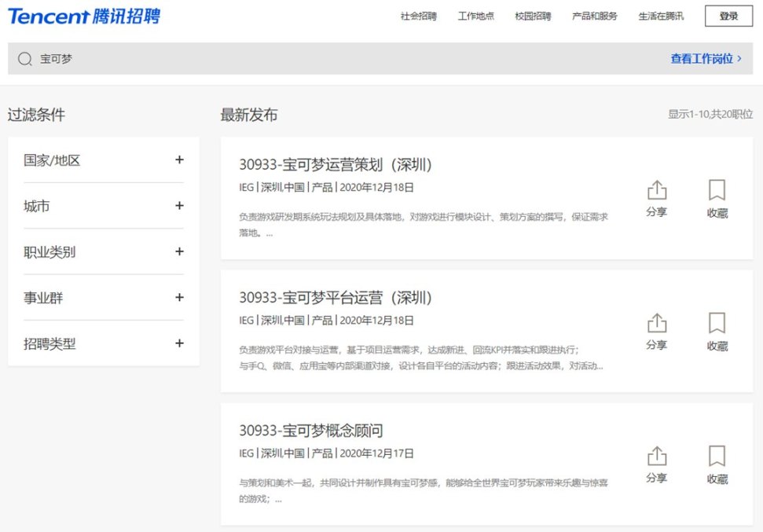Expand the 事业群 filter
Image resolution: width=763 pixels, height=532 pixels.
point(179,298)
